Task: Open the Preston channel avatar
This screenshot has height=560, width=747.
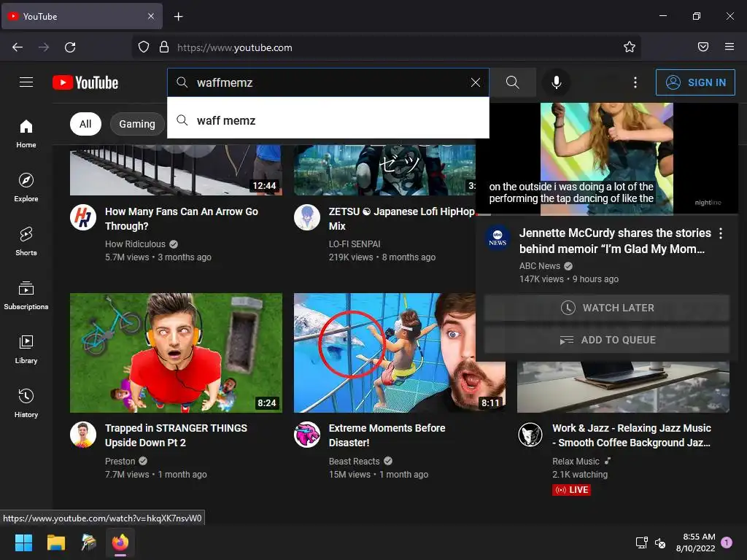Action: [83, 435]
